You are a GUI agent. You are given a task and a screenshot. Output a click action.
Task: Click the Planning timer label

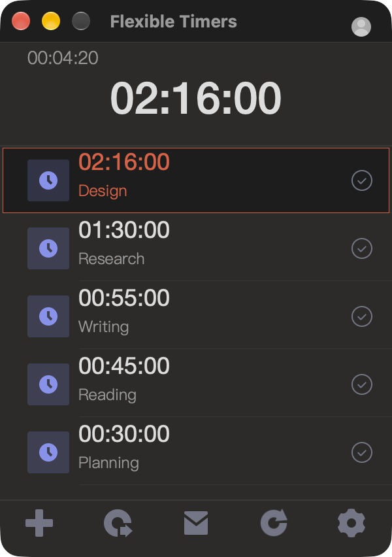tap(108, 463)
